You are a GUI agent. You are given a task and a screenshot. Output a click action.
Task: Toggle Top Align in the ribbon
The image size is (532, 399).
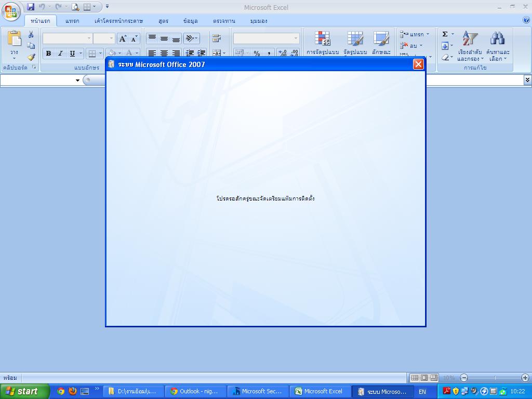(x=152, y=38)
